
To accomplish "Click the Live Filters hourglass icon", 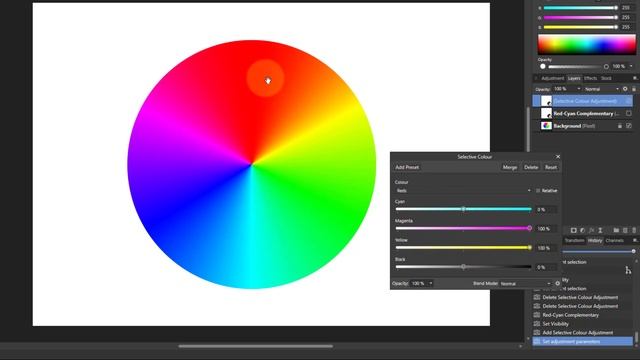I will 600,231.
